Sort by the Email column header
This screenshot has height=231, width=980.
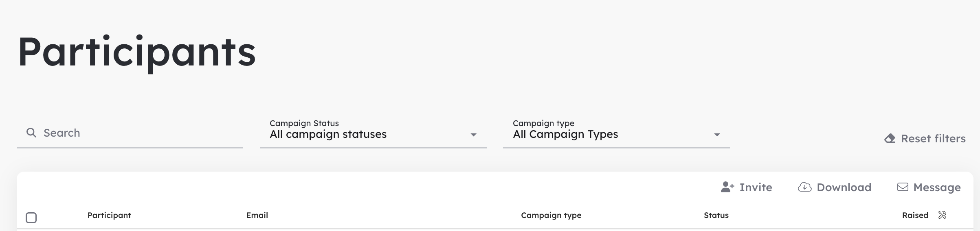pyautogui.click(x=257, y=215)
